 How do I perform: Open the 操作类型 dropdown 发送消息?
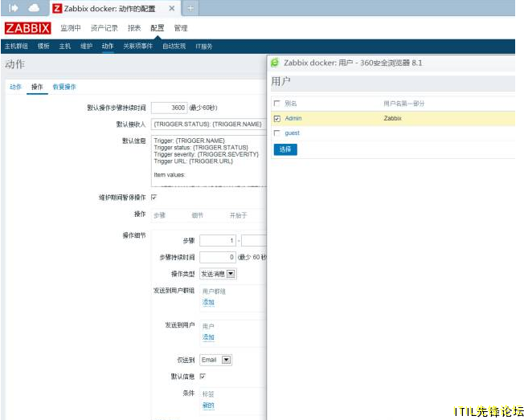218,274
